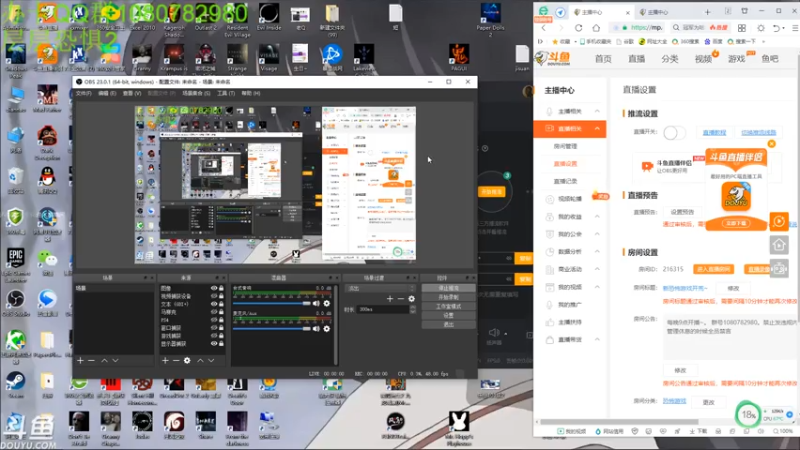Move selected source up in Sources dock

(x=200, y=361)
